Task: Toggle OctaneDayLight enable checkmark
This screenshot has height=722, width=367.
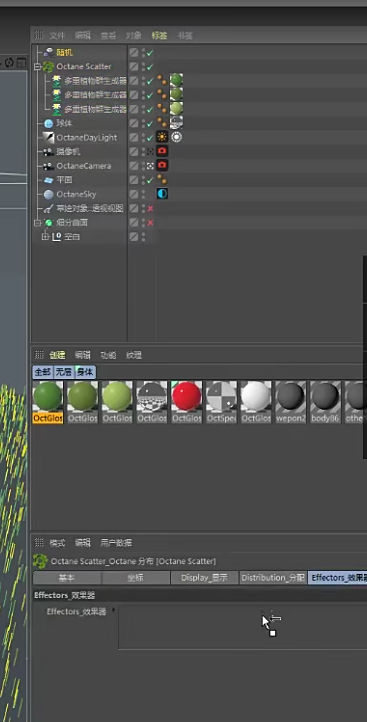Action: (x=150, y=138)
